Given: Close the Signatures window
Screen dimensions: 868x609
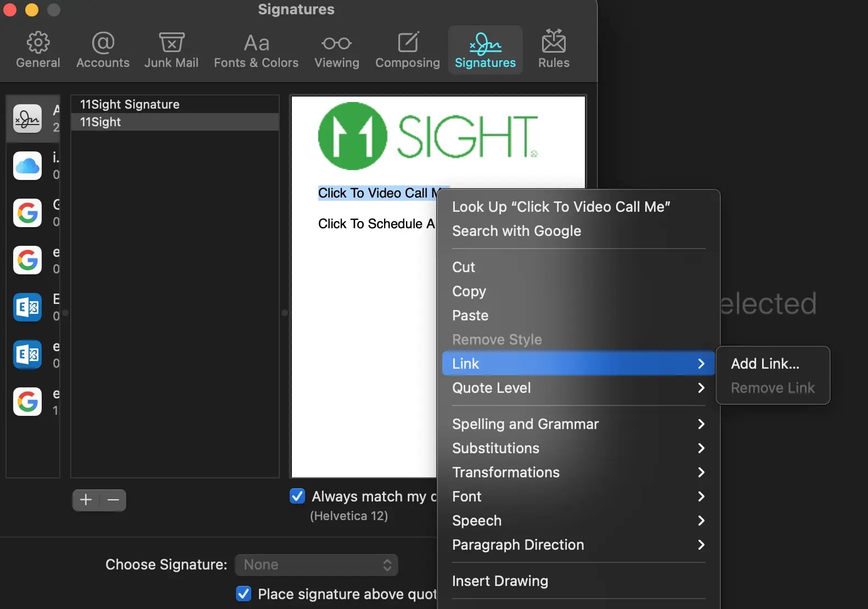Looking at the screenshot, I should 9,9.
